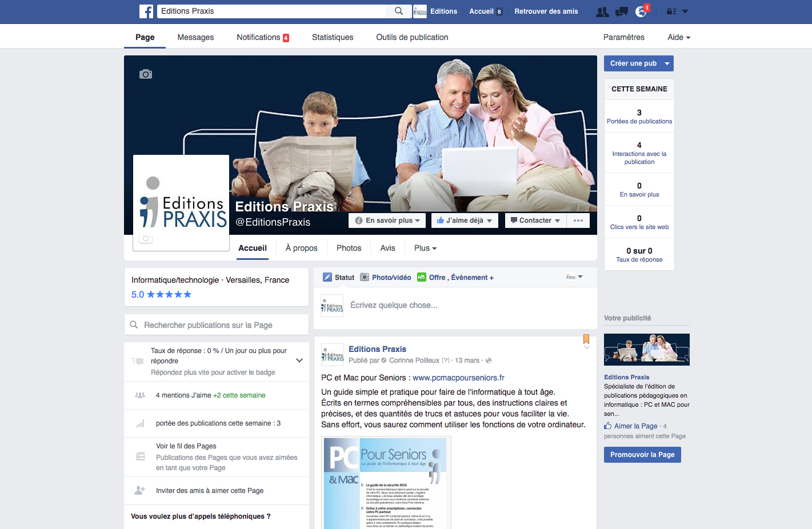The height and width of the screenshot is (529, 812).
Task: Click the Votre publicité ad thumbnail
Action: pos(646,350)
